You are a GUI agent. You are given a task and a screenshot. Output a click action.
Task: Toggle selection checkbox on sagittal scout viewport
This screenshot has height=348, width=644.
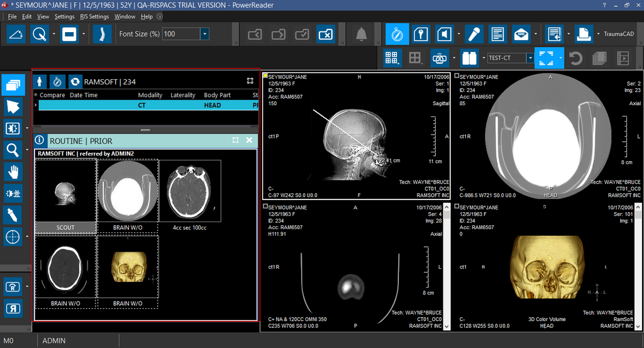[x=265, y=76]
